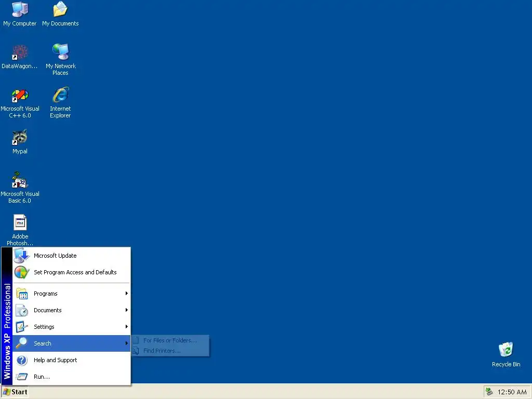Open Set Program Access and Defaults
Screen dimensions: 532x399
coord(72,272)
